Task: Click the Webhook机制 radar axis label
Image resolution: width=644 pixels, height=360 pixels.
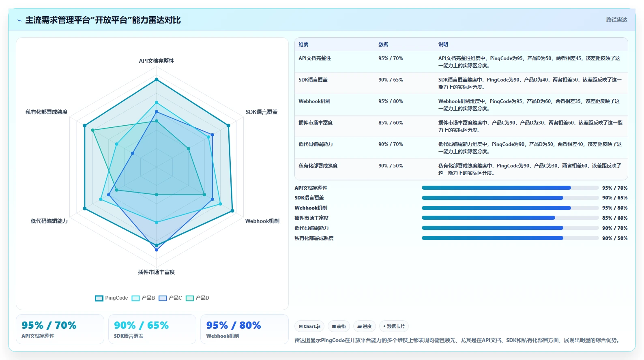Action: [262, 221]
